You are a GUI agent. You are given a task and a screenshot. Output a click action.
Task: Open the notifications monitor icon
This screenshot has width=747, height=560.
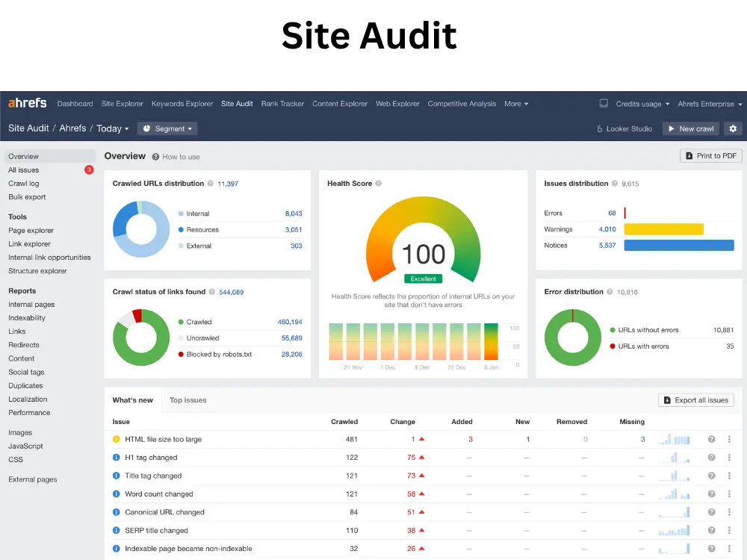(604, 103)
